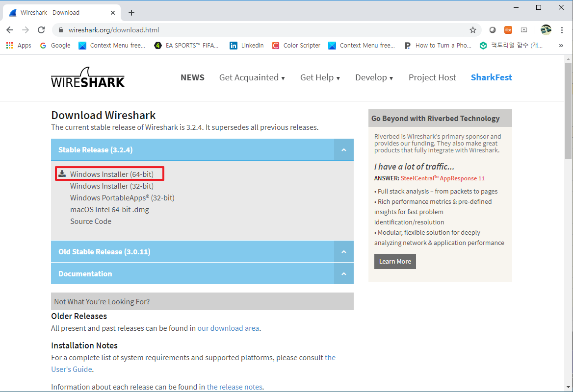Click the site lock icon in address bar
The width and height of the screenshot is (573, 392).
61,30
